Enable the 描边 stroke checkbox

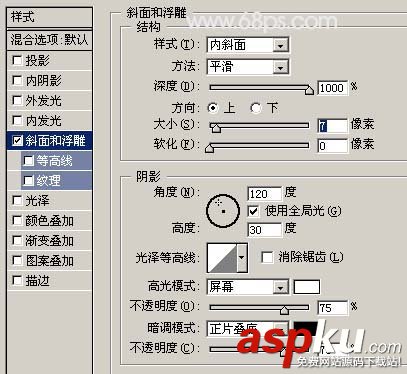pyautogui.click(x=17, y=280)
